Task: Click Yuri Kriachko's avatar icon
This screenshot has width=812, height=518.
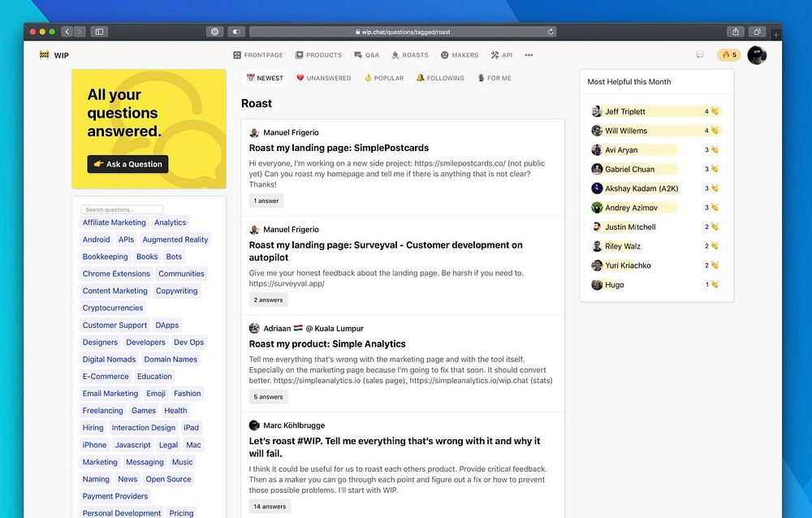Action: click(x=597, y=265)
